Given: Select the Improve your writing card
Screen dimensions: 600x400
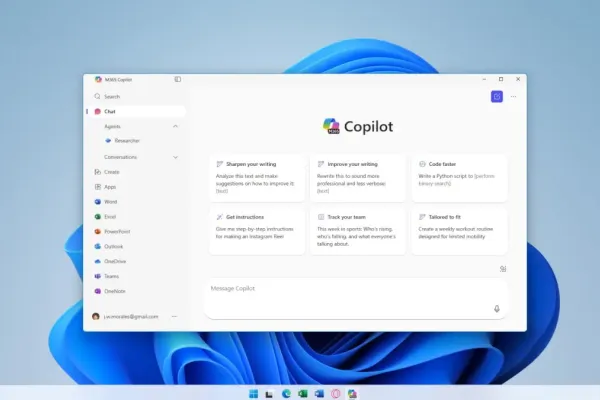Looking at the screenshot, I should point(358,178).
